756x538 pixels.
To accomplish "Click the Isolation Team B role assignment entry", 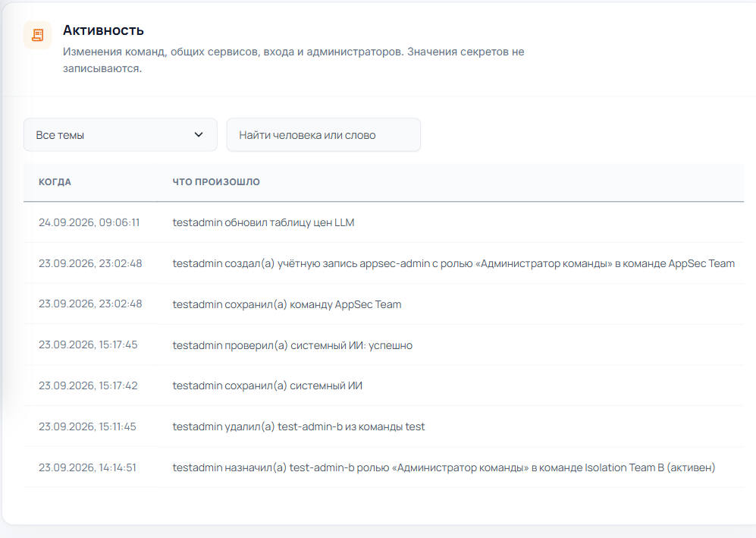I will point(444,467).
